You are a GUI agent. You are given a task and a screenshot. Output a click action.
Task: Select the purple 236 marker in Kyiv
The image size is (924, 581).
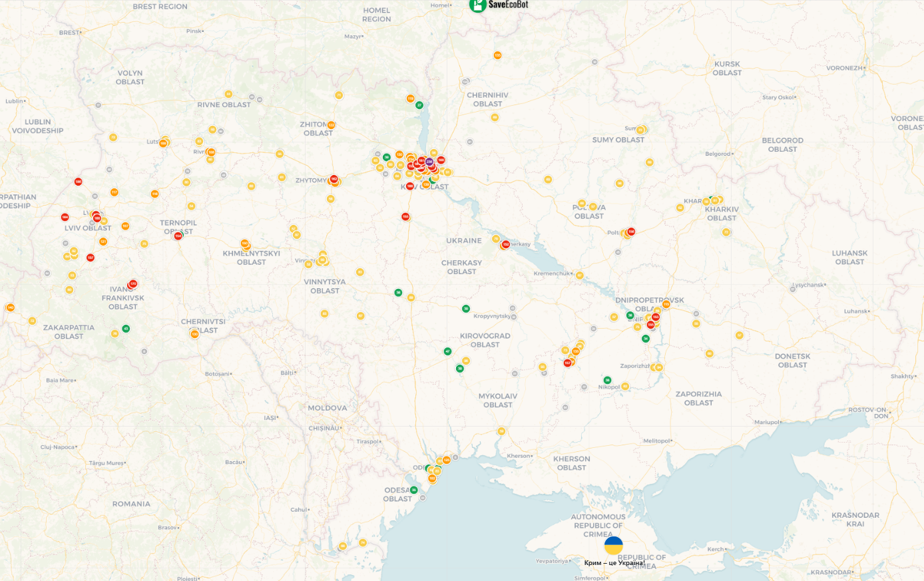coord(429,162)
